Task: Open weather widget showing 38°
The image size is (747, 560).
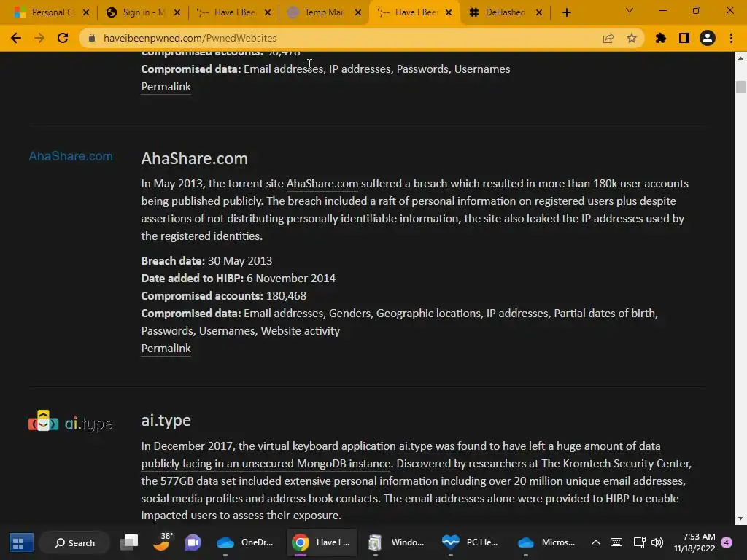Action: (162, 542)
